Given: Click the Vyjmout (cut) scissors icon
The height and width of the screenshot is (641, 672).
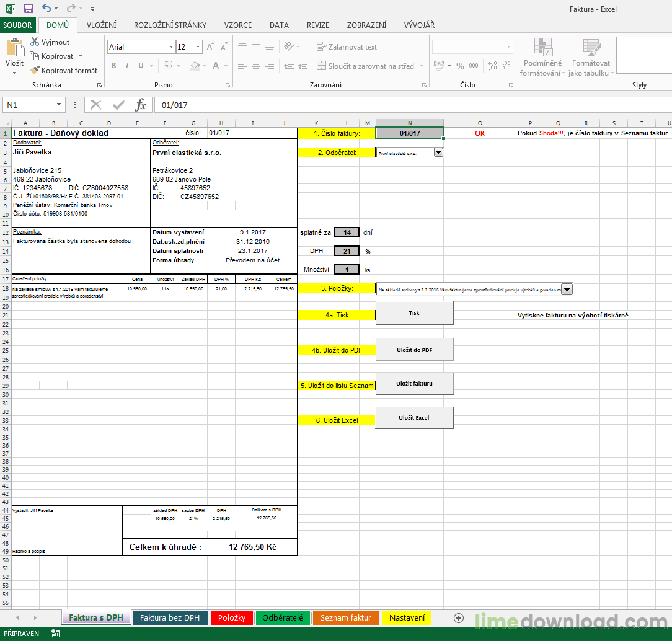Looking at the screenshot, I should coord(35,42).
